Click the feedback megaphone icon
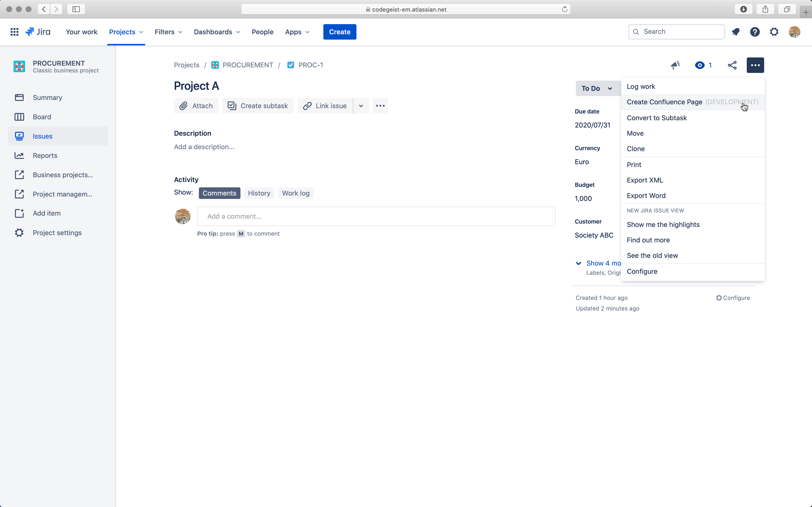The height and width of the screenshot is (507, 812). pyautogui.click(x=675, y=65)
